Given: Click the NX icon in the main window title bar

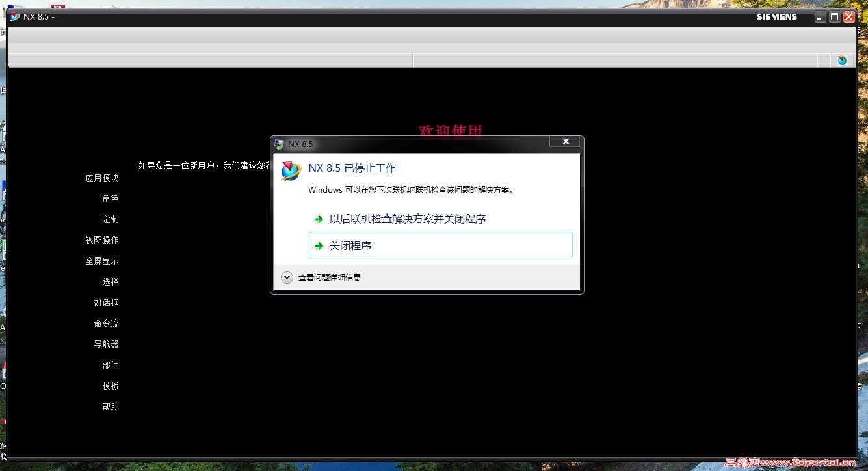Looking at the screenshot, I should [15, 16].
